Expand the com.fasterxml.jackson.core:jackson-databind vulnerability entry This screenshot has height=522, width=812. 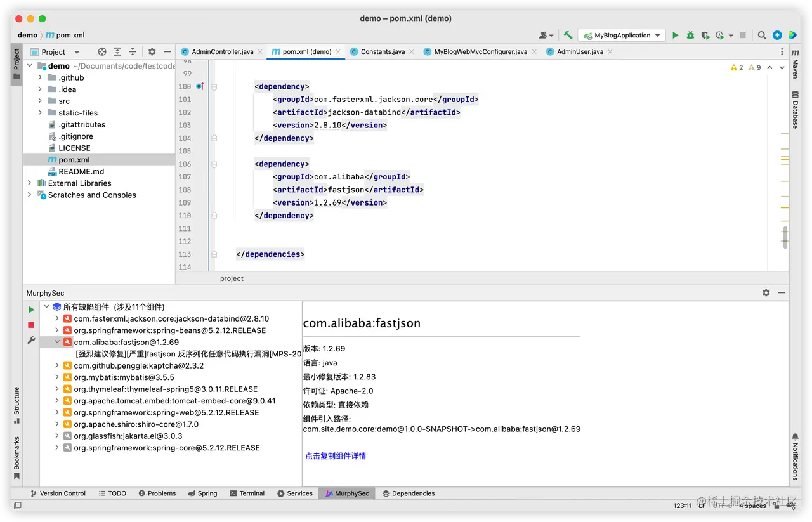(x=56, y=318)
